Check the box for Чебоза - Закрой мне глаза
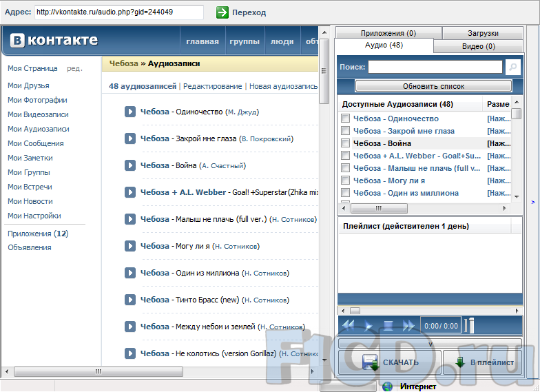The image size is (540, 392). click(x=346, y=131)
